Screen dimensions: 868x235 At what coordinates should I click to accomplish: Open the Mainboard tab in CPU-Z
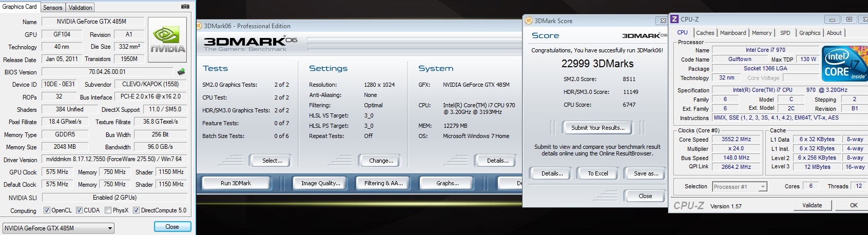(733, 33)
